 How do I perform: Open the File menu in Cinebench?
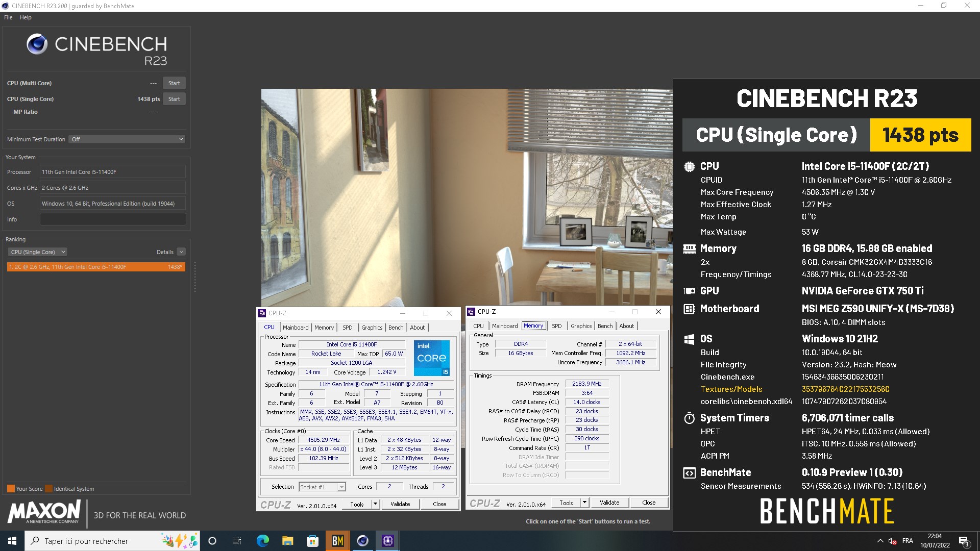8,17
